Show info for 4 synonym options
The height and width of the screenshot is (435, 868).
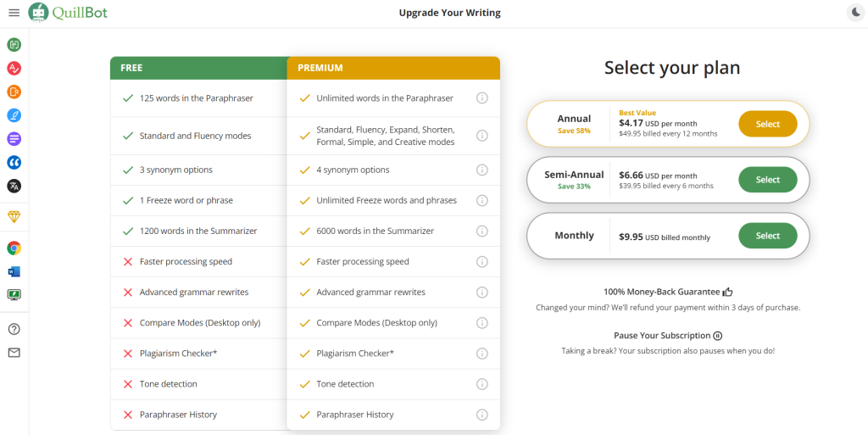click(482, 170)
